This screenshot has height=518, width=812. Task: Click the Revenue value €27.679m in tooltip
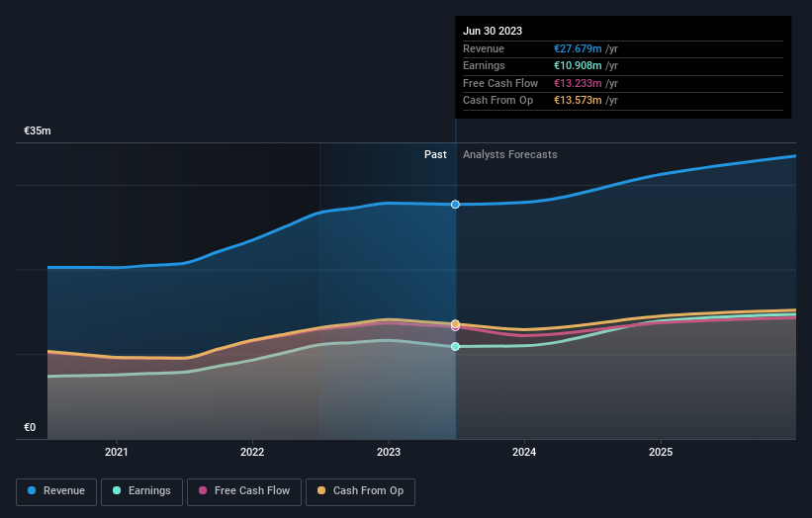coord(578,48)
